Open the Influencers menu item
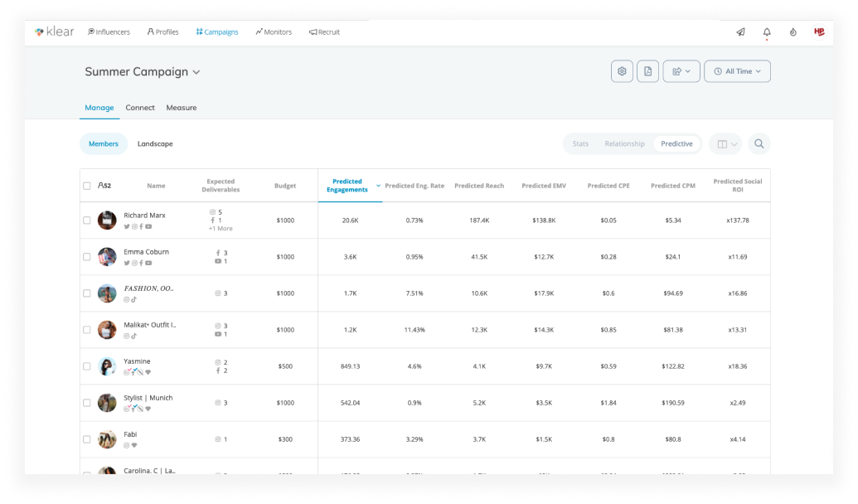The height and width of the screenshot is (504, 858). [109, 32]
